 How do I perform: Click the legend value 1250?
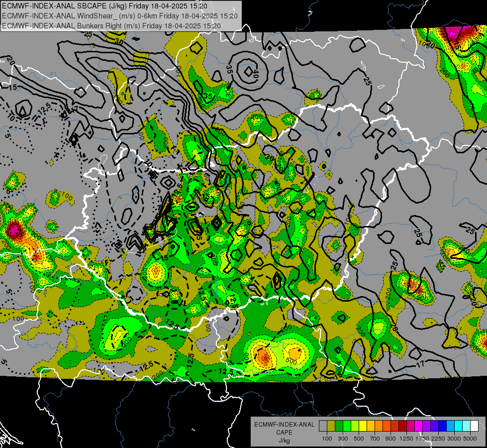[406, 439]
